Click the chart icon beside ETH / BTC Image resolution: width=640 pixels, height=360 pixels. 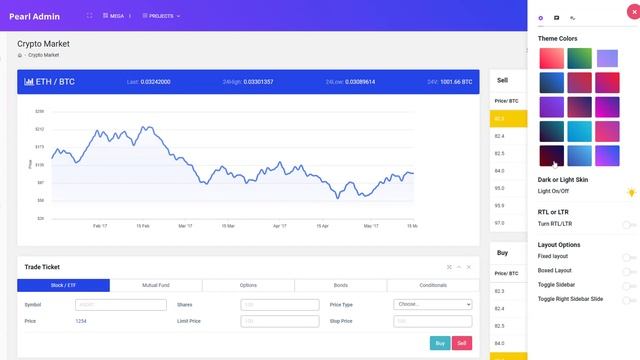pos(29,82)
